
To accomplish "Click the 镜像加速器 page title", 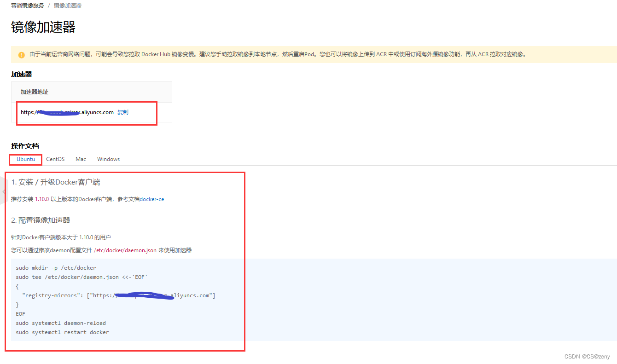I will tap(43, 27).
